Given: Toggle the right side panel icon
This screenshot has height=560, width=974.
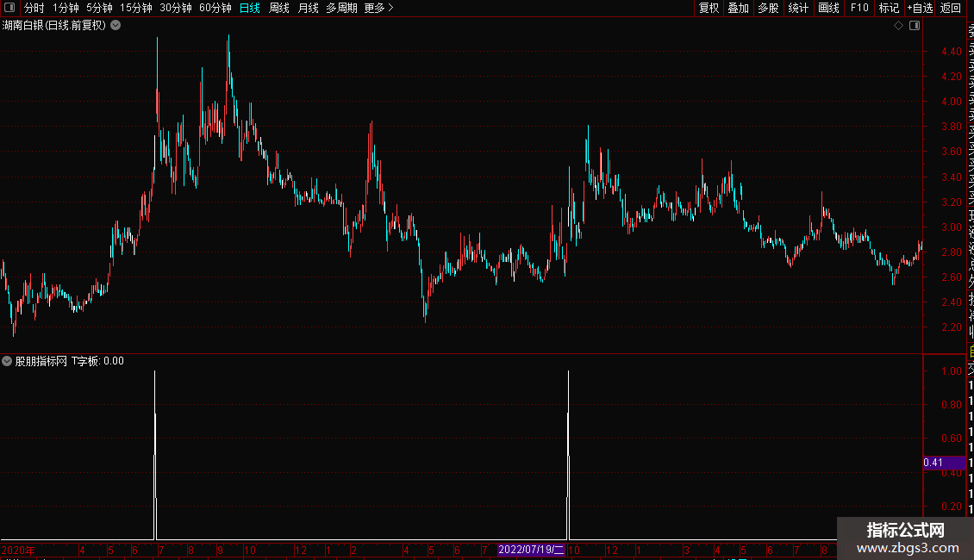Looking at the screenshot, I should click(x=915, y=26).
